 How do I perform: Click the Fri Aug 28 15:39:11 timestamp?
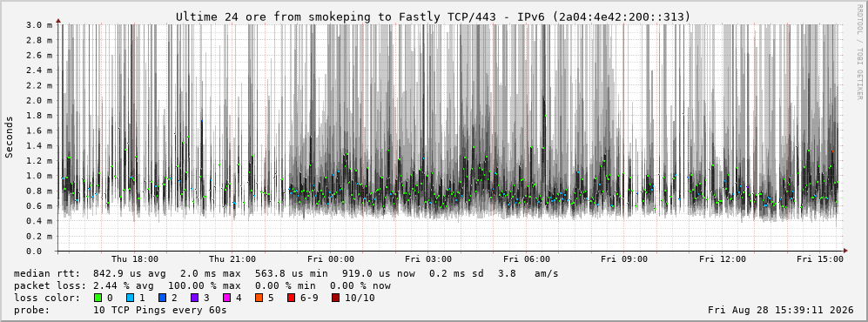781,311
